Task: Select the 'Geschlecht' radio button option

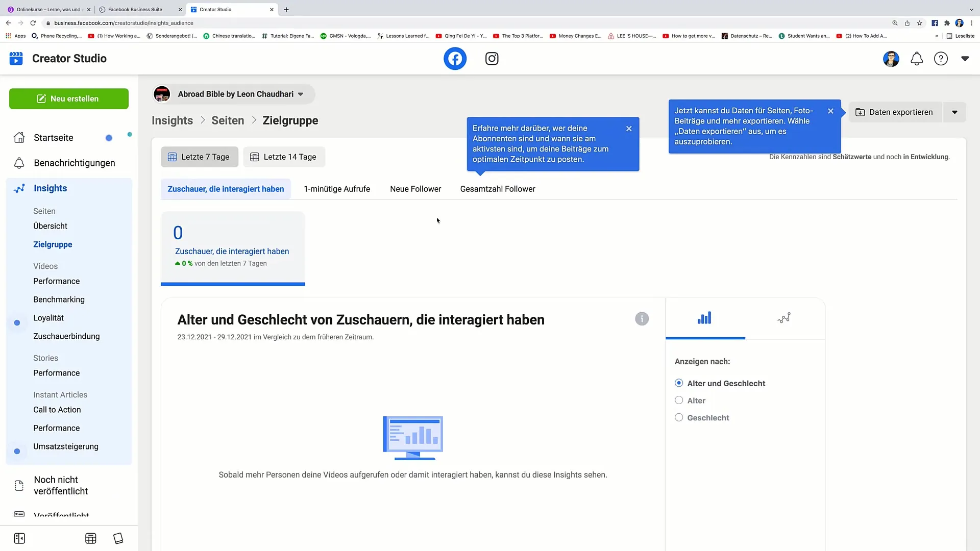Action: click(x=678, y=418)
